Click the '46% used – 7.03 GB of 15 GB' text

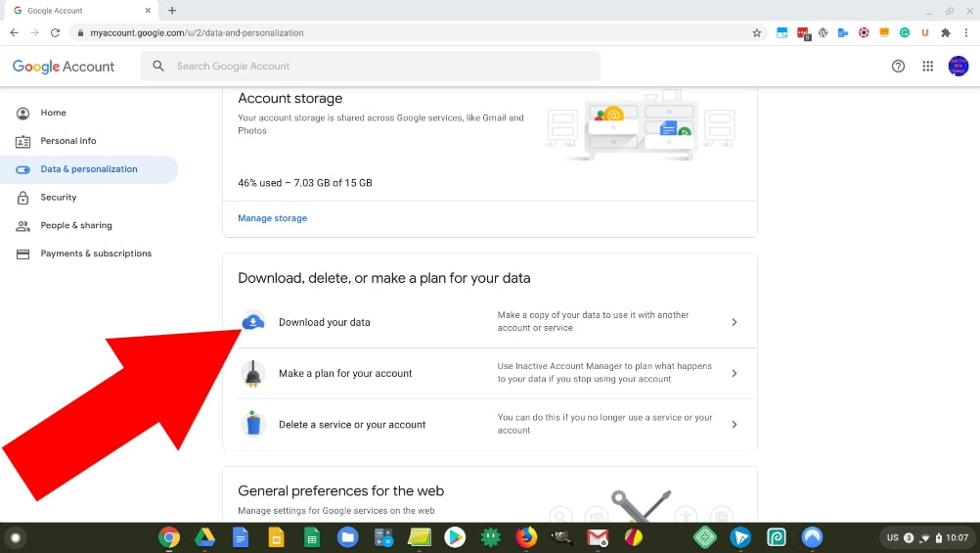click(x=305, y=183)
